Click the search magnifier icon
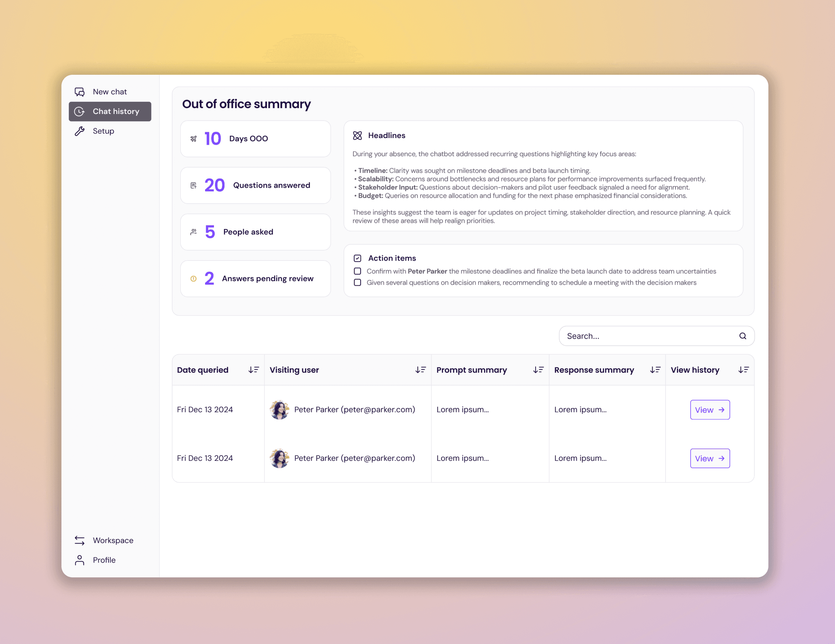The width and height of the screenshot is (835, 644). 743,336
